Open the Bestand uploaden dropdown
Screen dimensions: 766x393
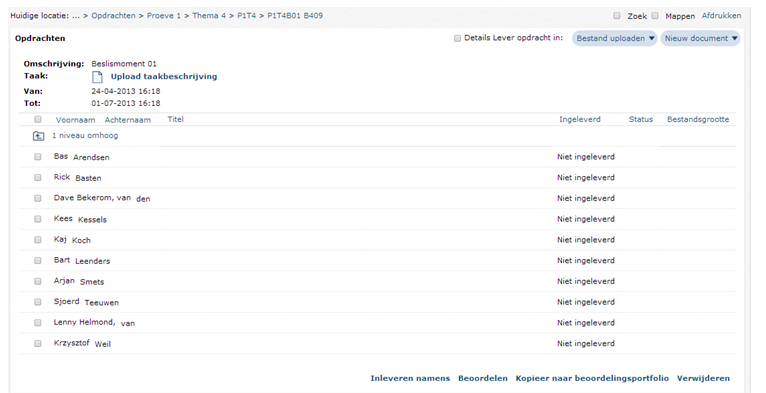pyautogui.click(x=615, y=38)
